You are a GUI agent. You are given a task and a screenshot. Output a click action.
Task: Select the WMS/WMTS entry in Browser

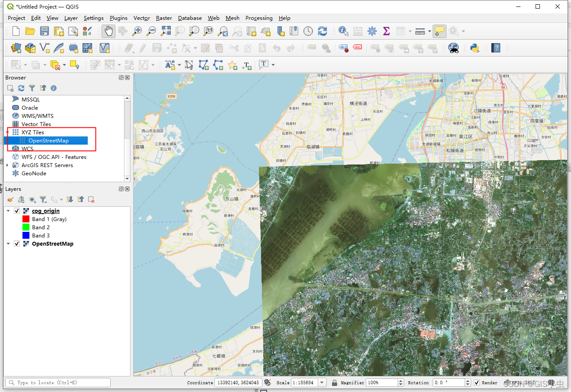[38, 116]
